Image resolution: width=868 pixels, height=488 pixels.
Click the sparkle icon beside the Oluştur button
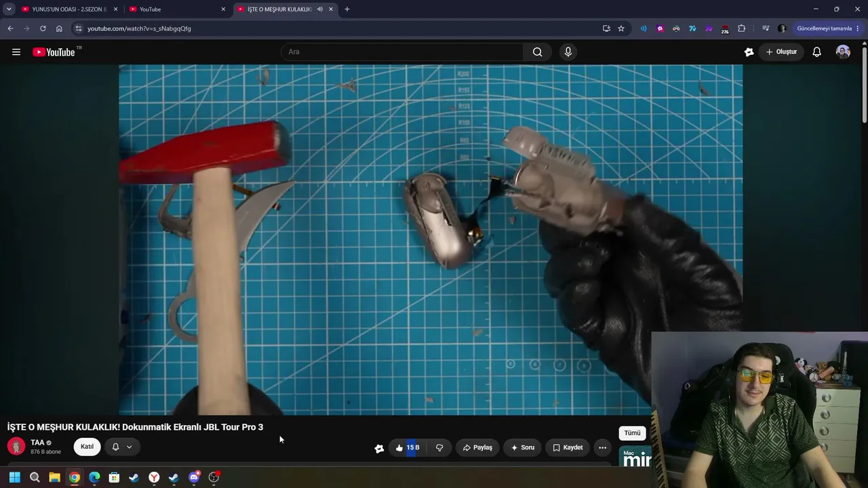click(749, 52)
